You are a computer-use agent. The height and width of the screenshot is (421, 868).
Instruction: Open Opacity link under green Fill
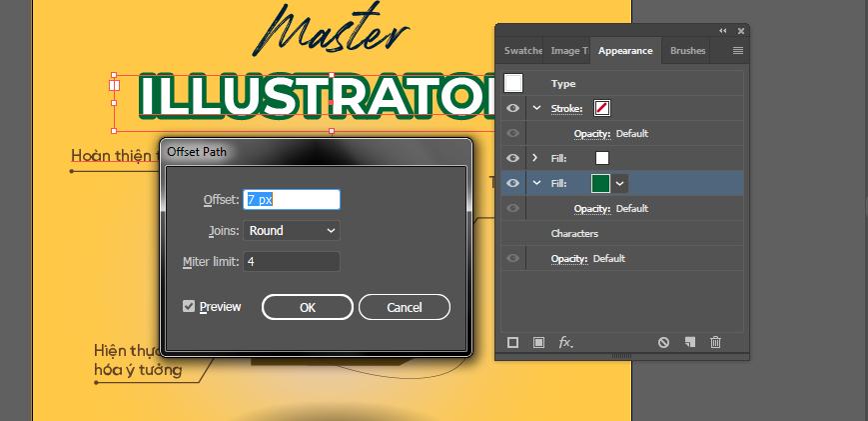pyautogui.click(x=591, y=209)
